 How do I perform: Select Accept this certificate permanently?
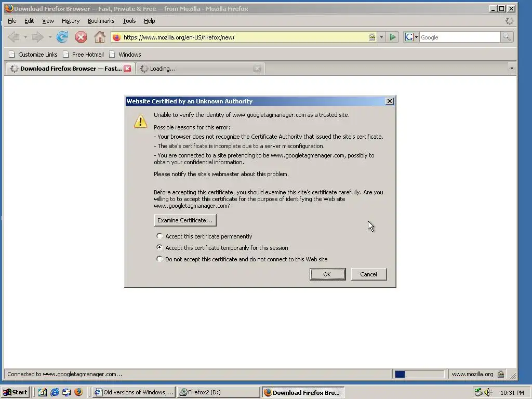pos(204,236)
